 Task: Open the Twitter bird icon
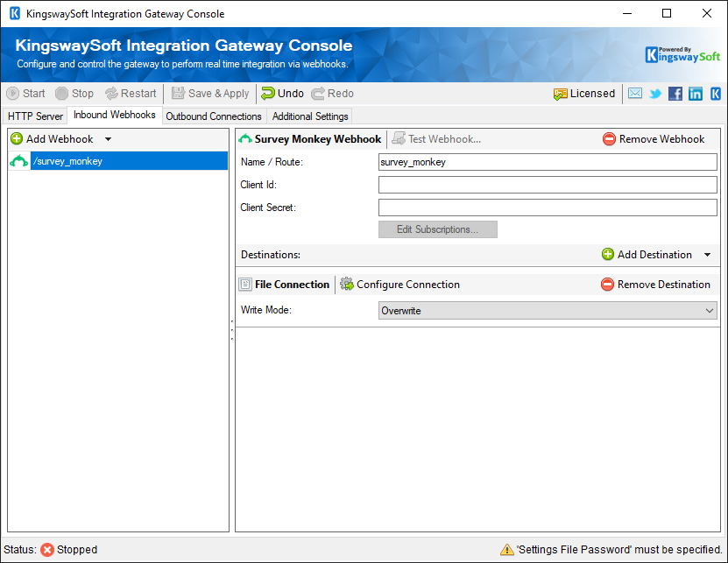click(x=655, y=94)
